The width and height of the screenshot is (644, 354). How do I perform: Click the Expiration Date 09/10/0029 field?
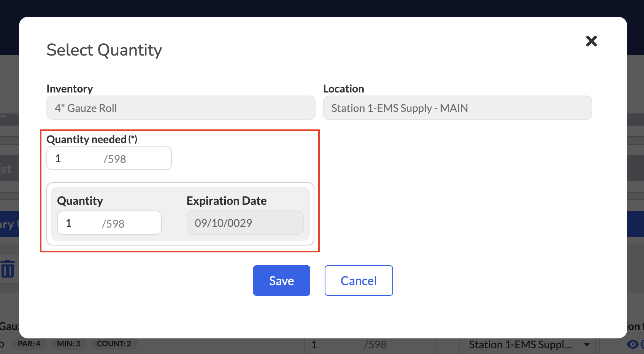point(245,223)
